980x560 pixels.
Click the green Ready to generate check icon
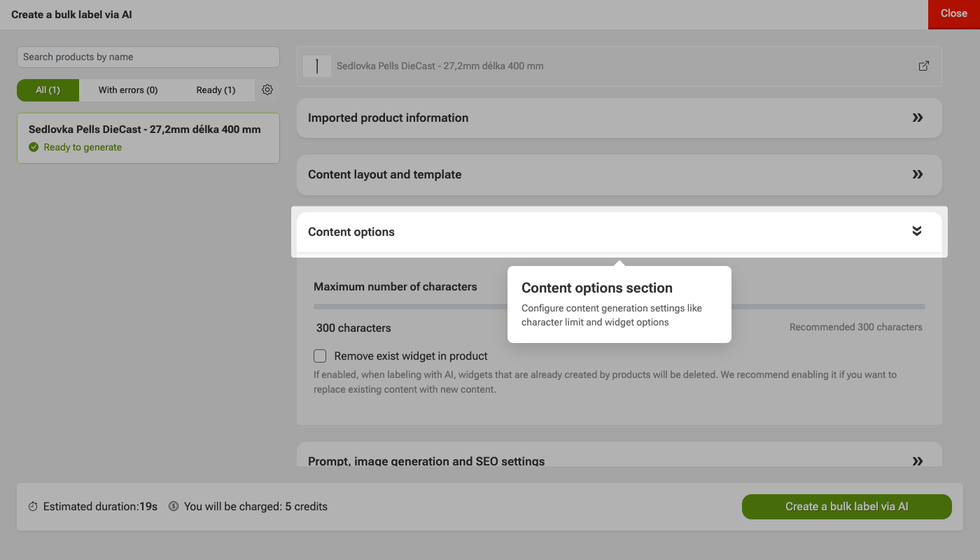(34, 147)
